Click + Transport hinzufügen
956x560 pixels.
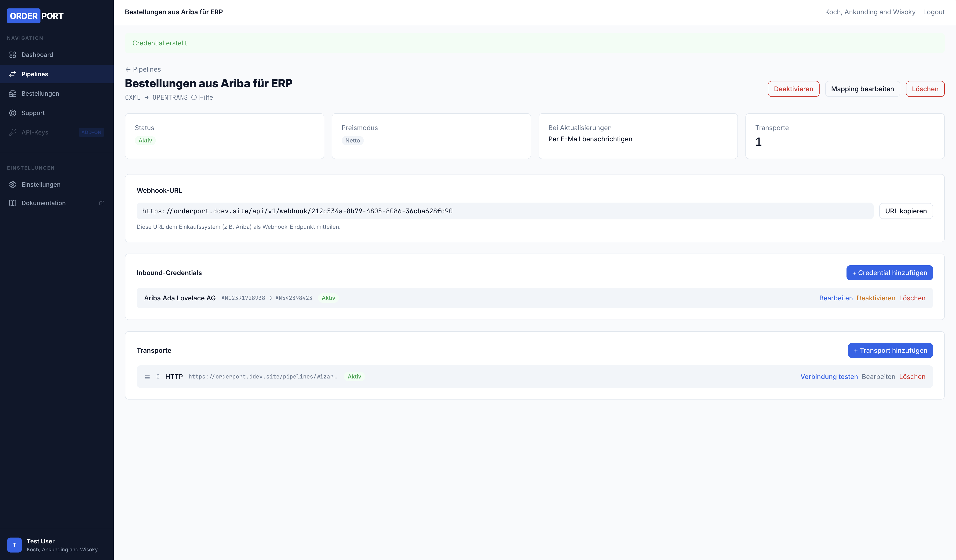(890, 350)
